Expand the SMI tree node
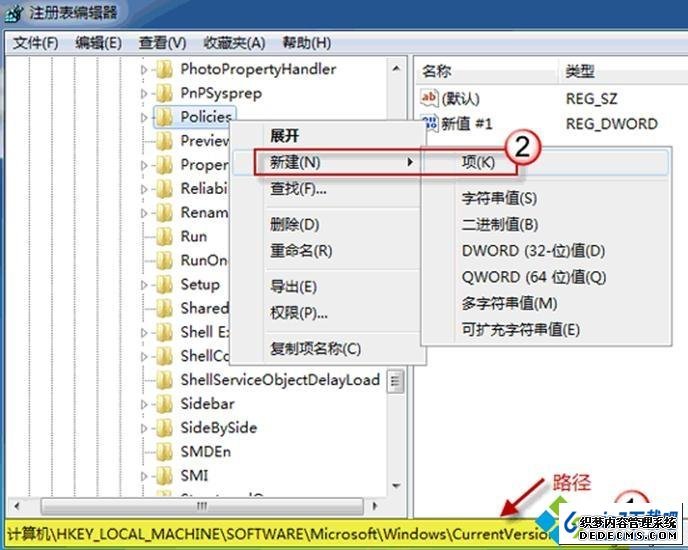The height and width of the screenshot is (550, 688). tap(144, 475)
